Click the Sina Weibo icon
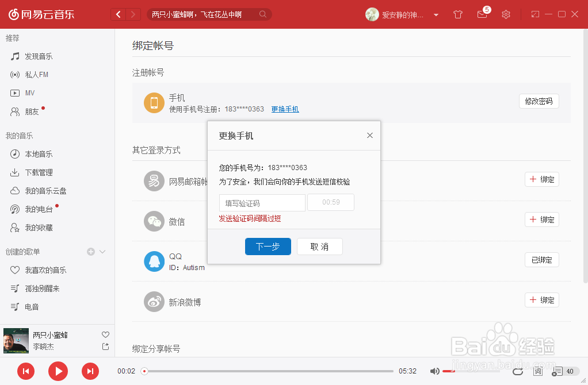This screenshot has height=385, width=588. (x=154, y=302)
